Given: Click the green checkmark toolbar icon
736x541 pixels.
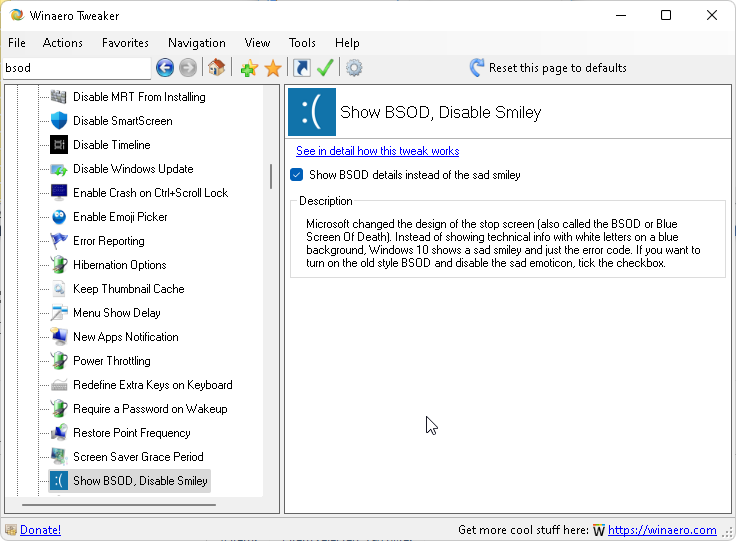Looking at the screenshot, I should point(325,68).
